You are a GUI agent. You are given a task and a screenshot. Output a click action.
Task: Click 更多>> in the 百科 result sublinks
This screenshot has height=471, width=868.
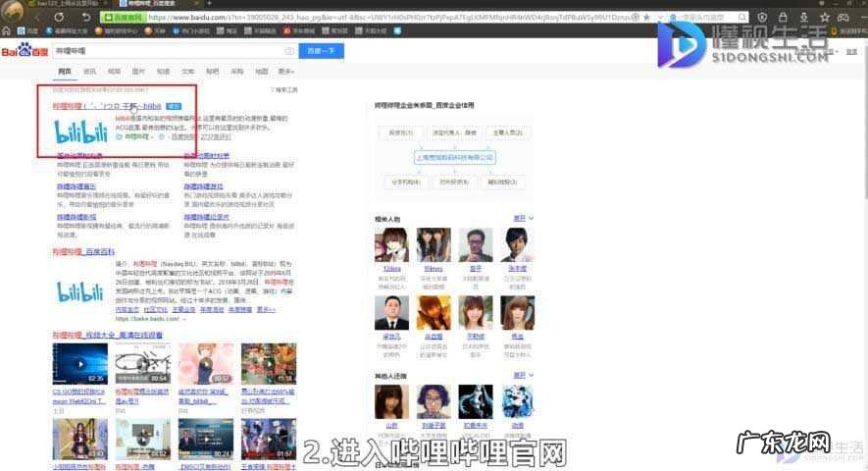click(x=266, y=310)
